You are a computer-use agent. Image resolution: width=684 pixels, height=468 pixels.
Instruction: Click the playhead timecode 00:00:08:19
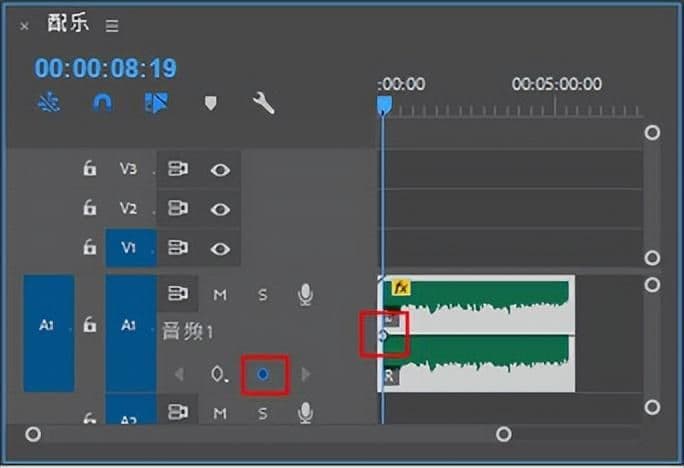click(106, 68)
